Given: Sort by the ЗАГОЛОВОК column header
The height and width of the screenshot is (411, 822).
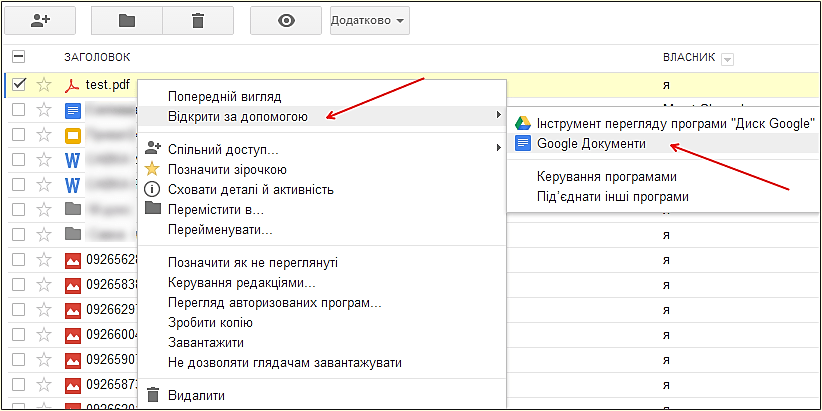Looking at the screenshot, I should pos(97,57).
